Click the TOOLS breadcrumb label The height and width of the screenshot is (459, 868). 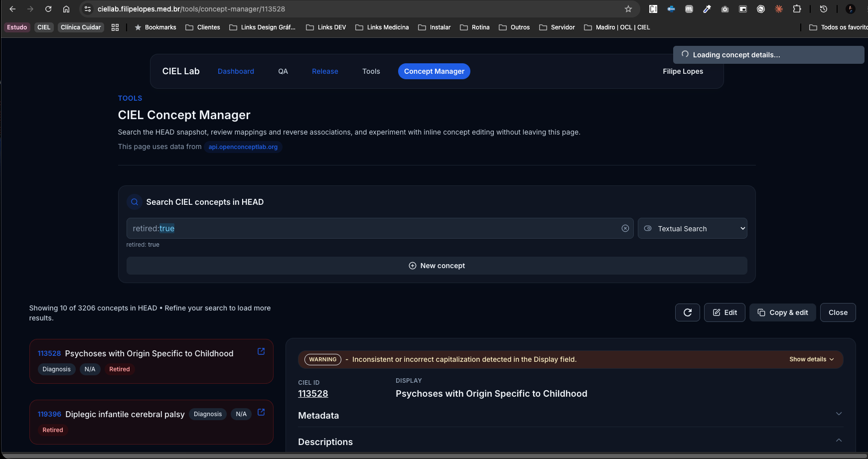tap(130, 98)
